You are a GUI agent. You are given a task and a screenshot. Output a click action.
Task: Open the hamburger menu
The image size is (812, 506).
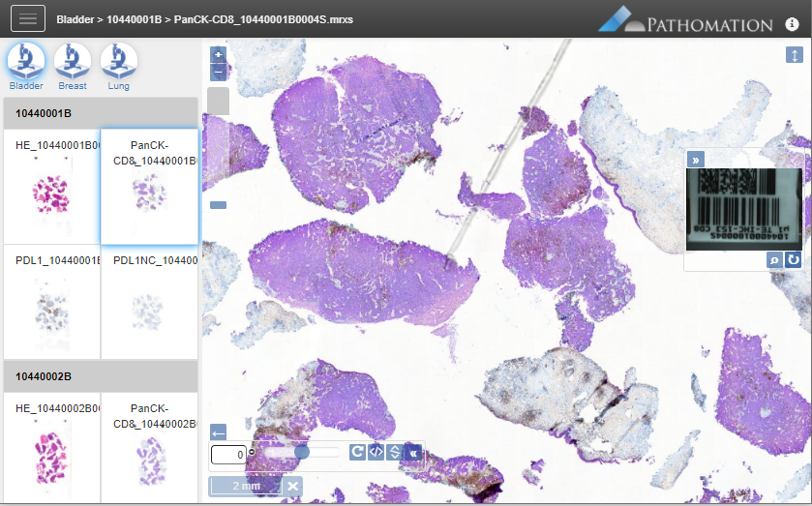point(27,18)
